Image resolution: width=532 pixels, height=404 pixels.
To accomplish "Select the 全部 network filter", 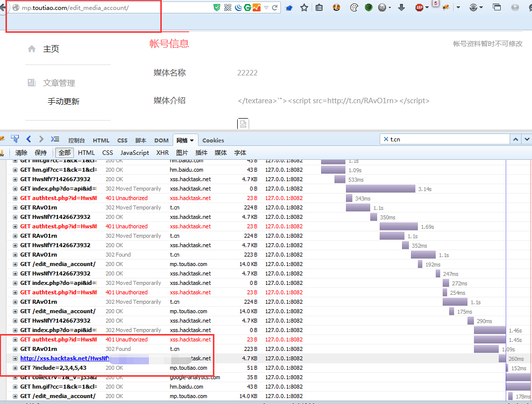I will [x=65, y=153].
